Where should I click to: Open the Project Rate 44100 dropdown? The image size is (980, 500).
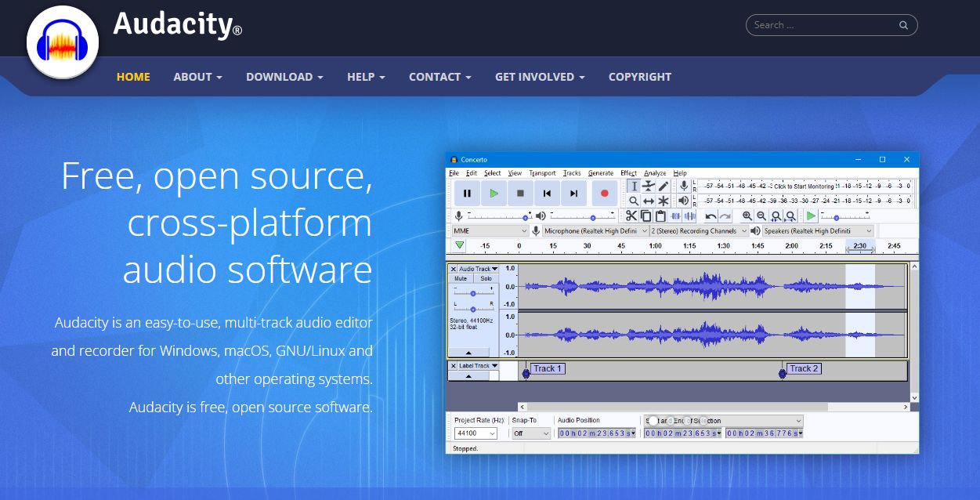[476, 433]
